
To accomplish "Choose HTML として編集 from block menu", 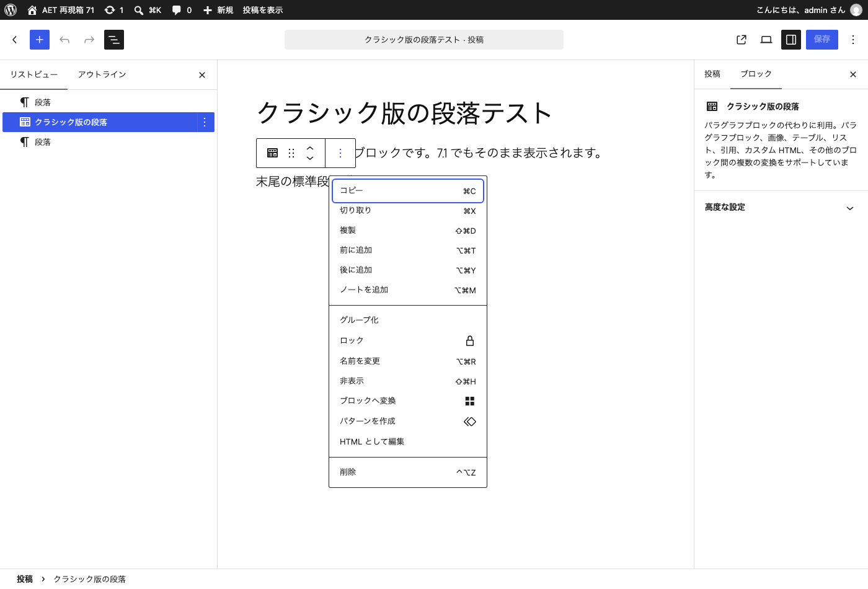I will [408, 441].
